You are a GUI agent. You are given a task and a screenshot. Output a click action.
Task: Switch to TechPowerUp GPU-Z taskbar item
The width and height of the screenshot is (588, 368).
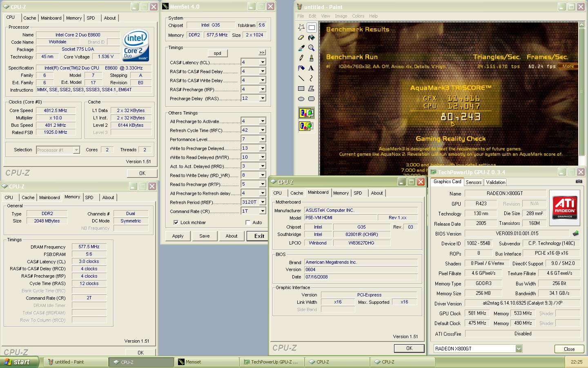(x=272, y=362)
